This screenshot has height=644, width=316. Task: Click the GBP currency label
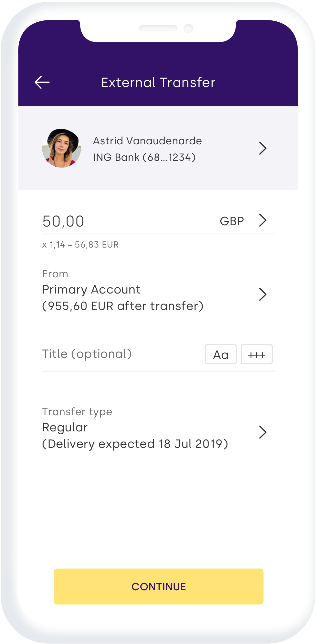(232, 221)
